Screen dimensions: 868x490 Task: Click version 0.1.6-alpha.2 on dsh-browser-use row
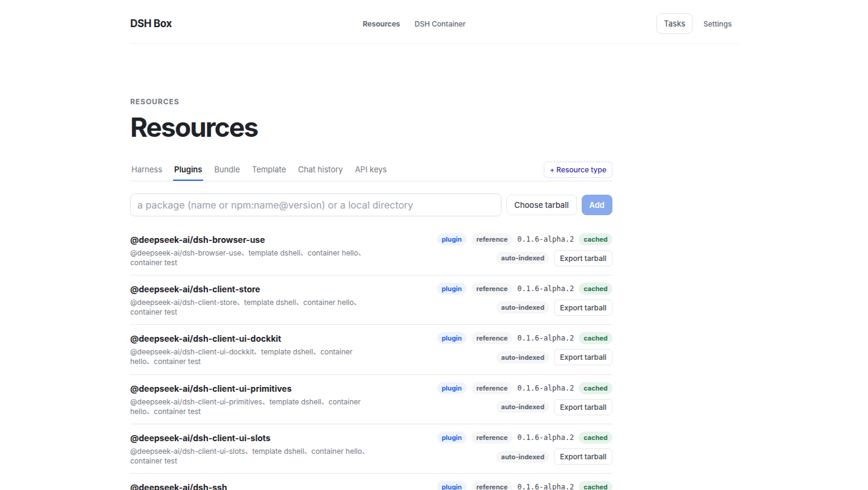click(x=546, y=239)
